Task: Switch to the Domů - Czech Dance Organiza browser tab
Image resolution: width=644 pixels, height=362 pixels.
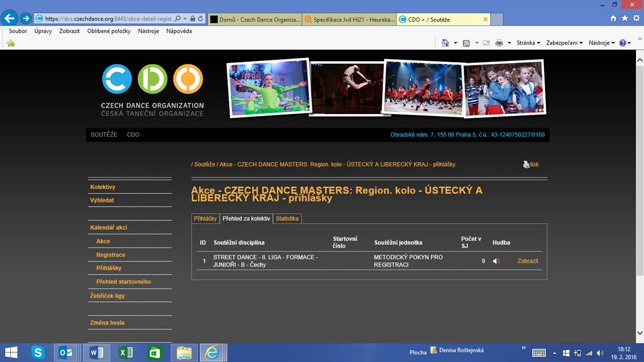Action: click(x=255, y=20)
